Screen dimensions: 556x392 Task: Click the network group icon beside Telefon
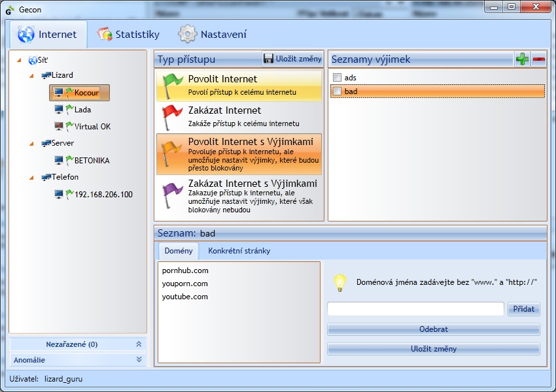coord(46,177)
